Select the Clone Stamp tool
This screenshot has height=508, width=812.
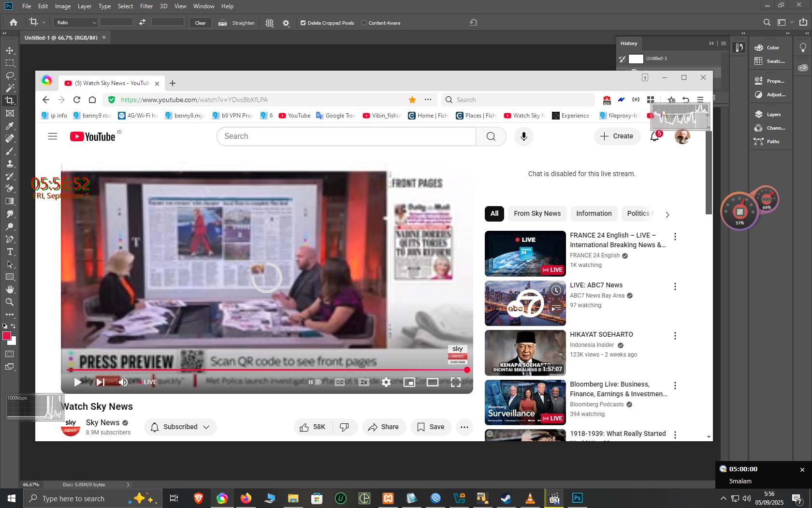[x=10, y=164]
